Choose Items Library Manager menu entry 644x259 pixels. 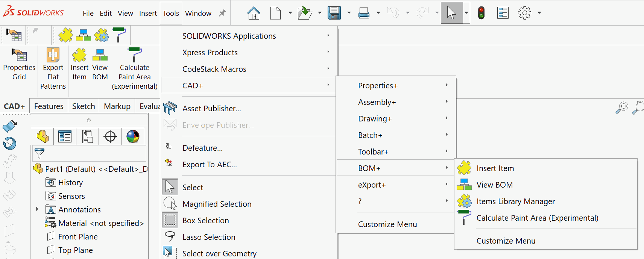point(546,201)
